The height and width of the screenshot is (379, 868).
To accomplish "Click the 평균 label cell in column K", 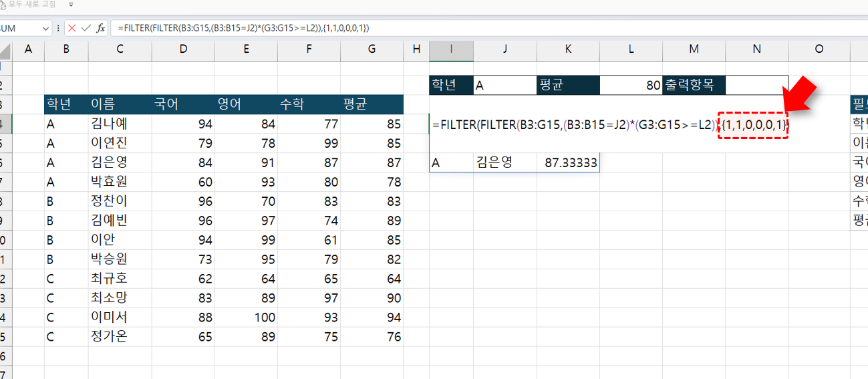I will 568,85.
